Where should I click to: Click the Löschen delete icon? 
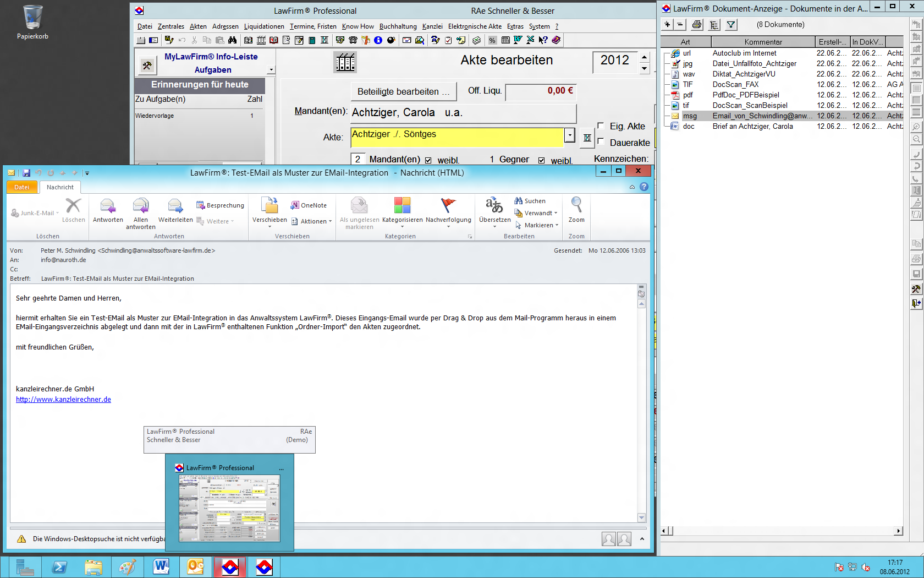[73, 206]
